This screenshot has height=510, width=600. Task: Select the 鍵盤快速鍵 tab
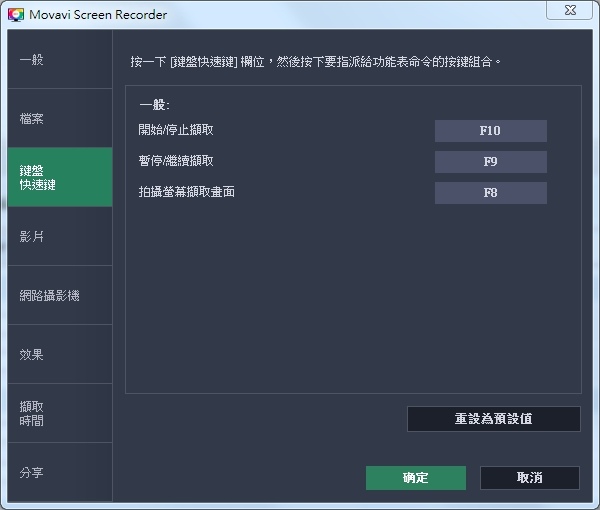pyautogui.click(x=60, y=177)
